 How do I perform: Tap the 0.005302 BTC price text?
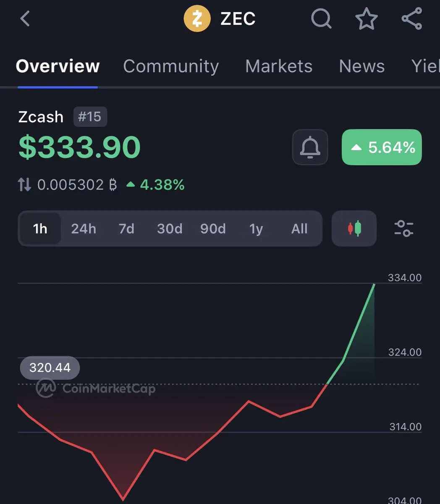click(x=77, y=184)
